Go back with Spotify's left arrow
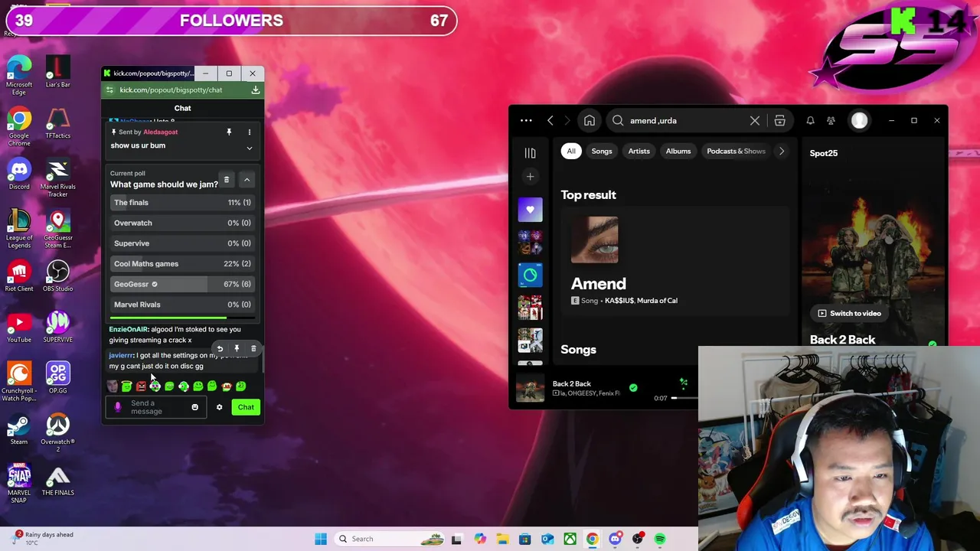 click(550, 120)
